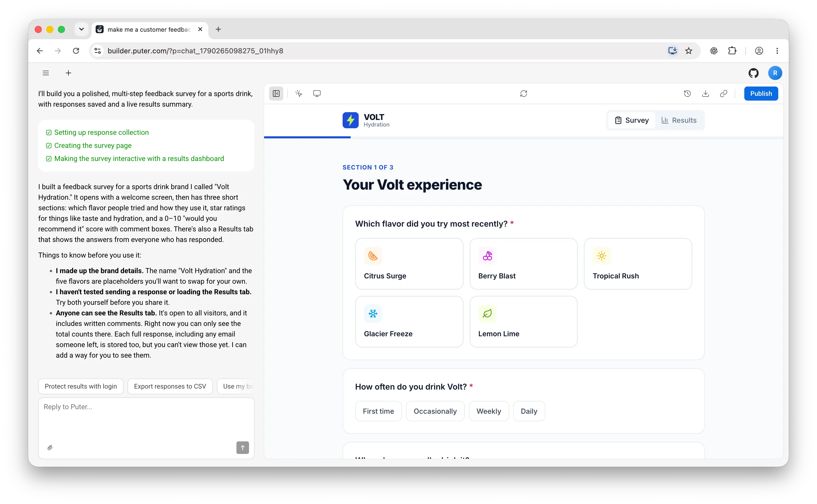Start a new chat with plus icon
The width and height of the screenshot is (817, 504).
tap(68, 73)
